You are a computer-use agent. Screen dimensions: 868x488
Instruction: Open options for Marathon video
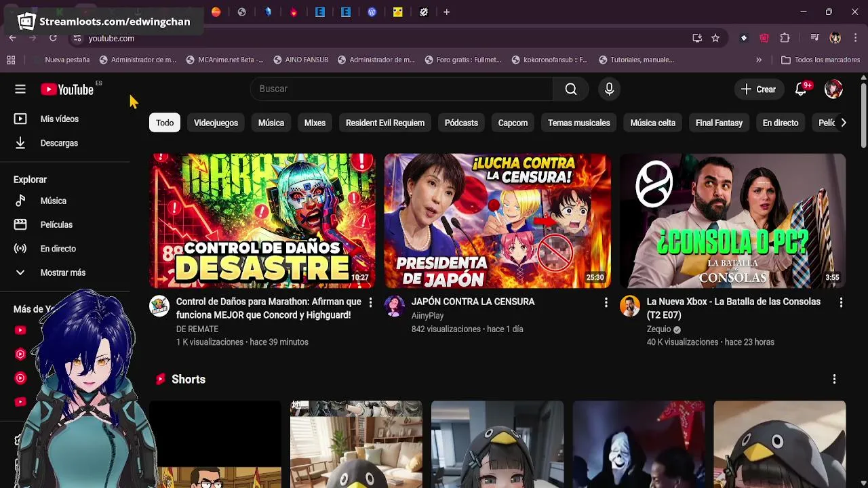point(370,303)
